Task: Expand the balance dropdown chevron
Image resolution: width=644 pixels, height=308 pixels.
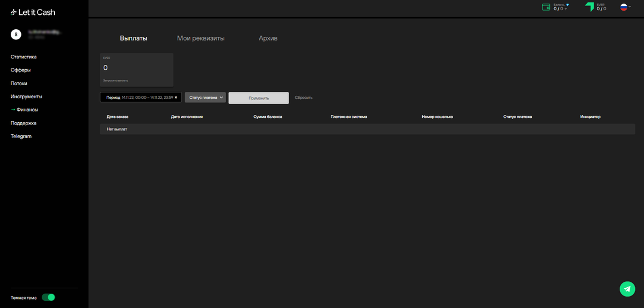Action: [x=566, y=9]
